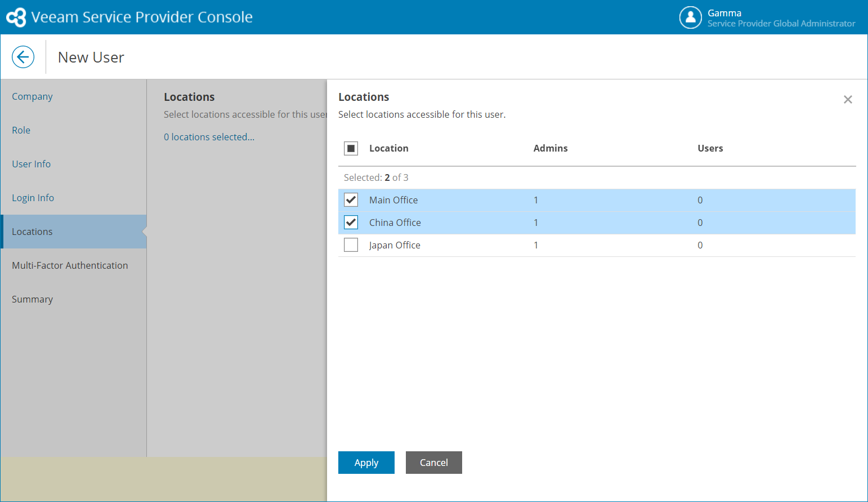Click the Users column header

(x=710, y=148)
